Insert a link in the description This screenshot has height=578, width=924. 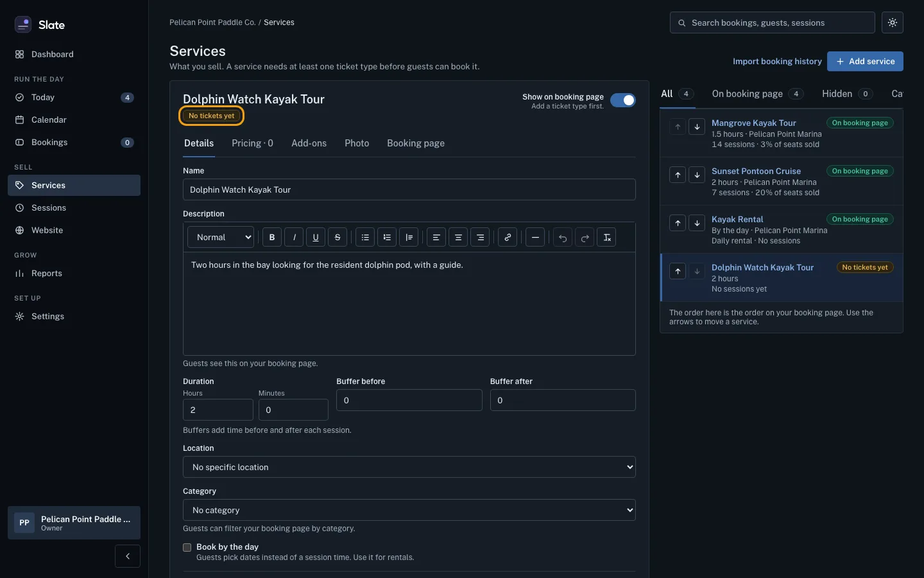[x=508, y=238]
